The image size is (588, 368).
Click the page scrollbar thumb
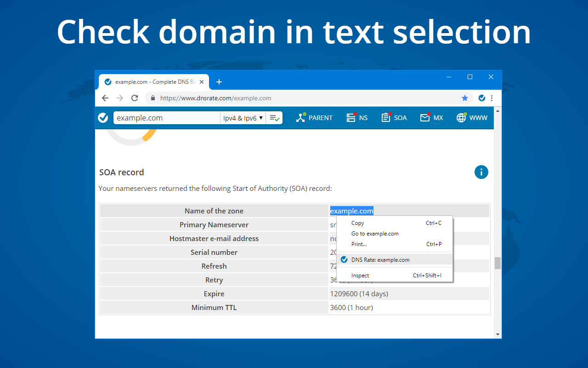click(x=498, y=263)
